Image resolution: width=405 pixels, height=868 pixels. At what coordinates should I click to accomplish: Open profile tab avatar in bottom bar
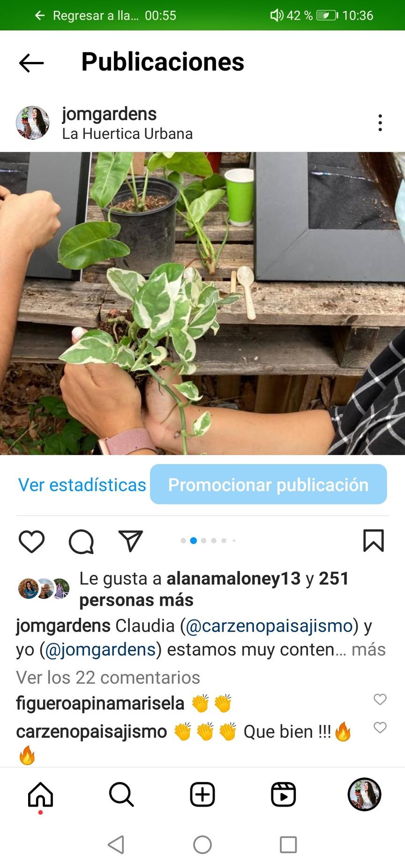364,794
